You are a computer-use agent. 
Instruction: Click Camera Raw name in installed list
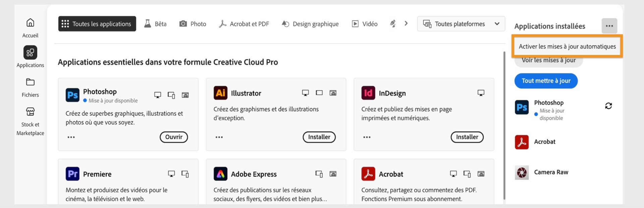pyautogui.click(x=551, y=172)
